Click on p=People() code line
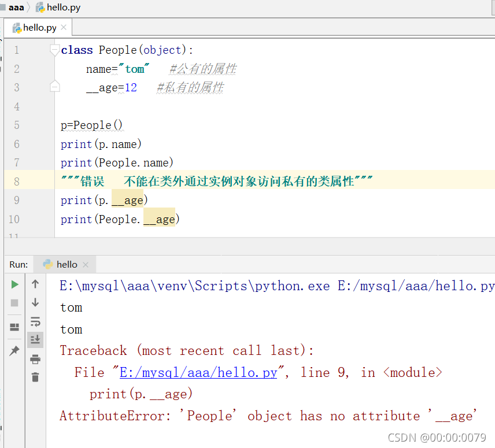 coord(91,125)
